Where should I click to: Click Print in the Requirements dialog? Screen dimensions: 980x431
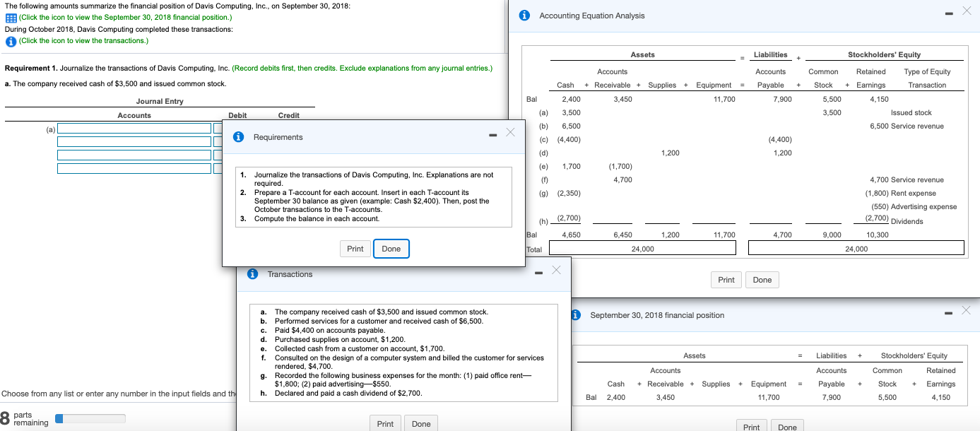pyautogui.click(x=355, y=248)
